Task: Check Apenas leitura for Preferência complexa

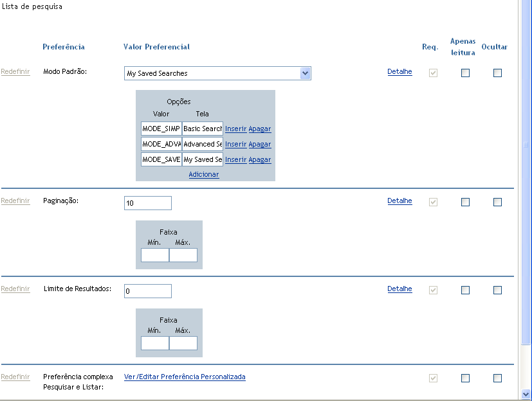Action: pos(465,378)
